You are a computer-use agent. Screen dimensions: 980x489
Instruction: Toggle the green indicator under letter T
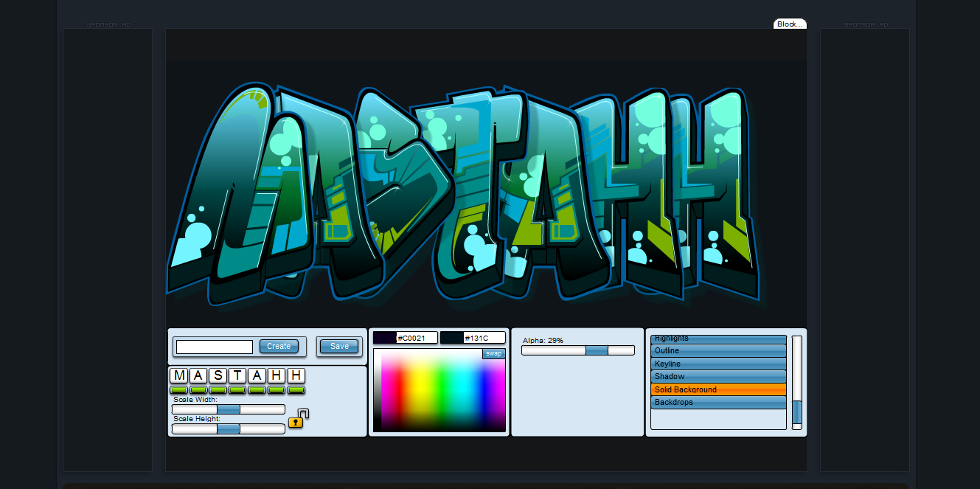(237, 389)
